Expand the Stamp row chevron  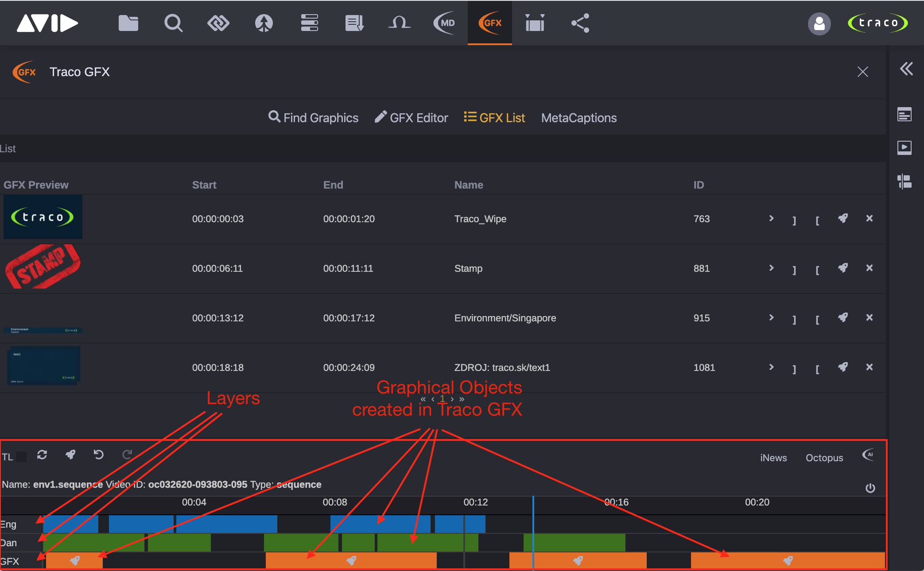pyautogui.click(x=772, y=268)
